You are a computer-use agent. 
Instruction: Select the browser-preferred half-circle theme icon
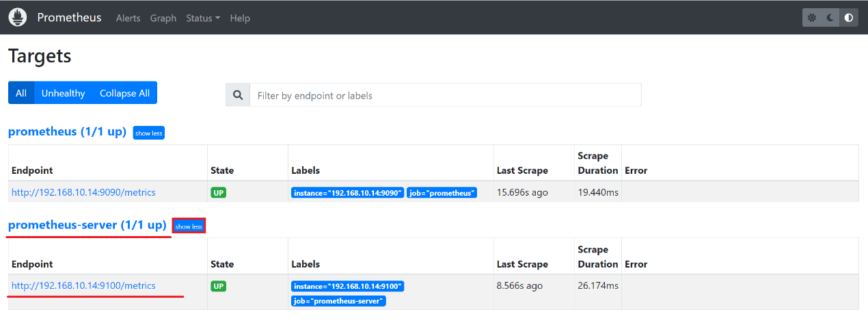pos(849,18)
